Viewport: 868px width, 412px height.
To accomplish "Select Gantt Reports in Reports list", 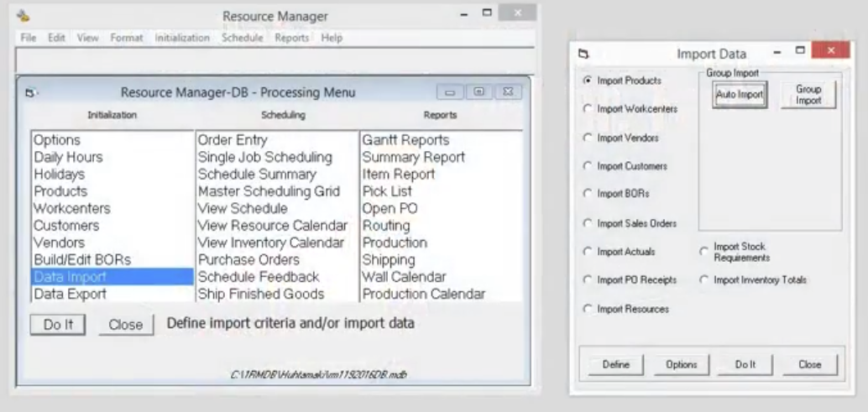I will tap(405, 140).
